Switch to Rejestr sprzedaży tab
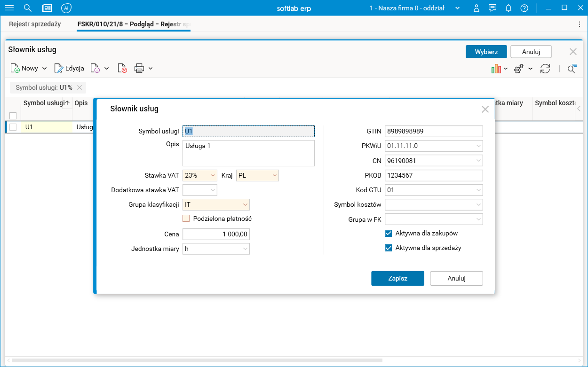Image resolution: width=588 pixels, height=367 pixels. (x=35, y=24)
